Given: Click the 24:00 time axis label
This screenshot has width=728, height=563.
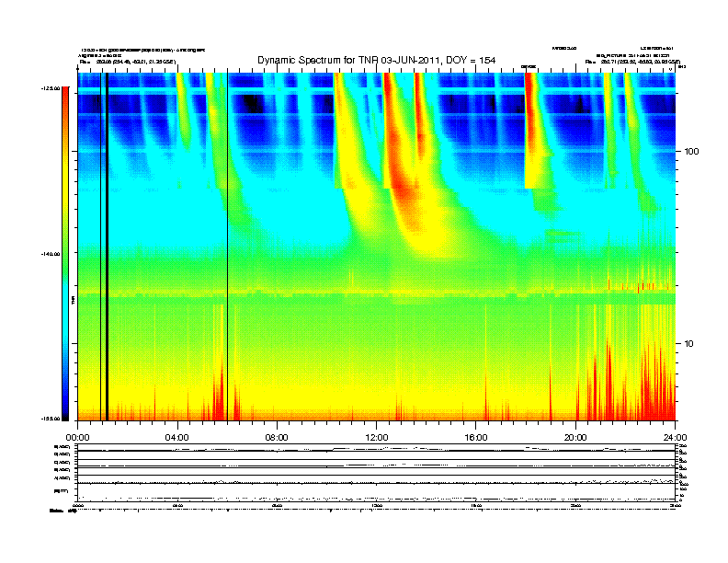Looking at the screenshot, I should [675, 438].
